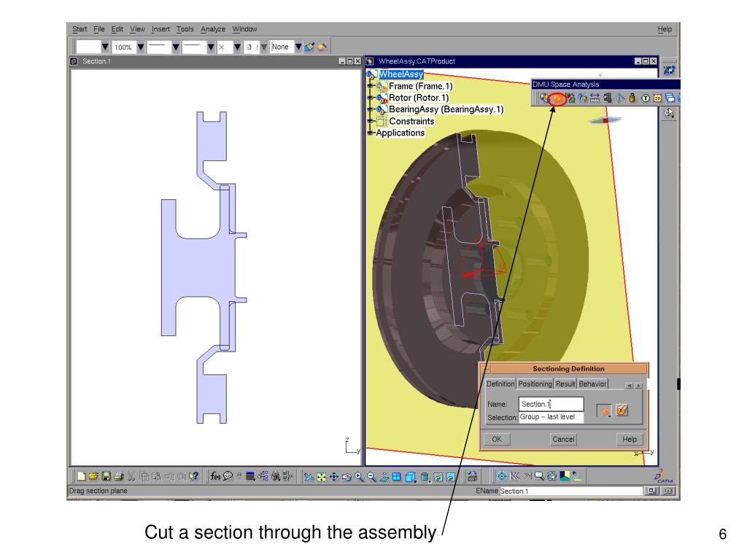Viewport: 747px width, 560px height.
Task: Click Cancel in Sectioning Definition dialog
Action: [x=563, y=439]
